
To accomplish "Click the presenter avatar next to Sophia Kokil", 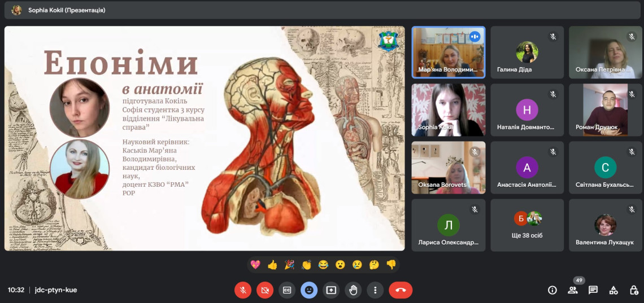I will (x=16, y=10).
